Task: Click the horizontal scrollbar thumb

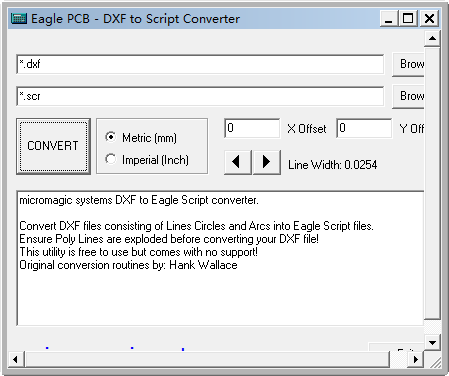Action: click(x=207, y=360)
